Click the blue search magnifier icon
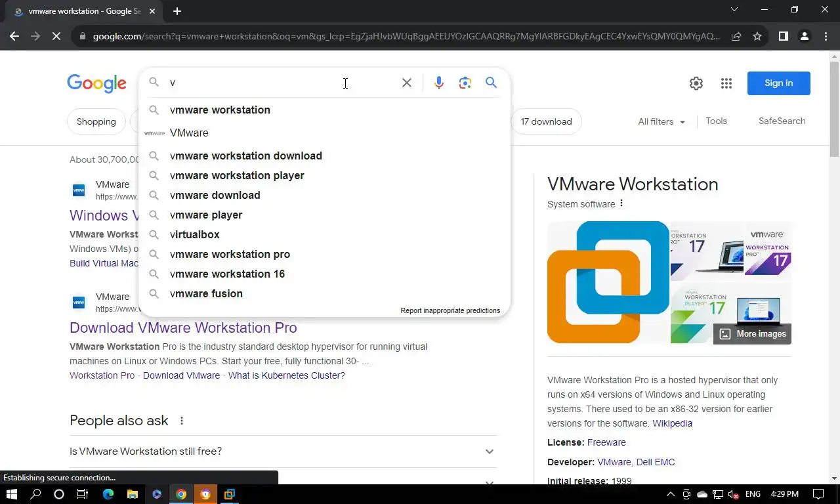The width and height of the screenshot is (840, 504). (491, 83)
